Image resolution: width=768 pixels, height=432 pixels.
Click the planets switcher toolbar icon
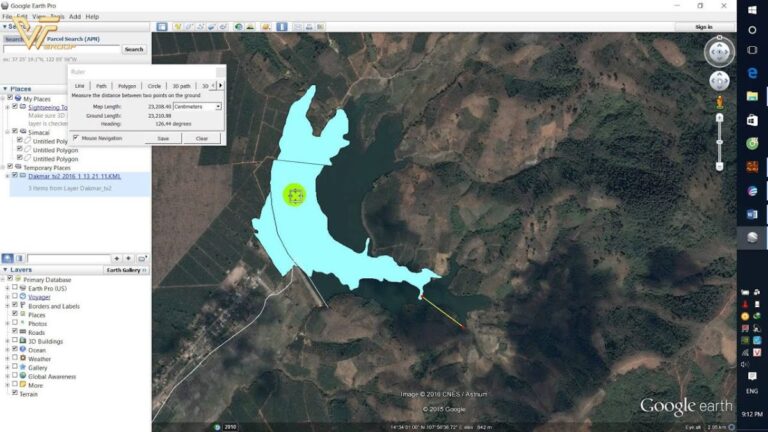266,27
